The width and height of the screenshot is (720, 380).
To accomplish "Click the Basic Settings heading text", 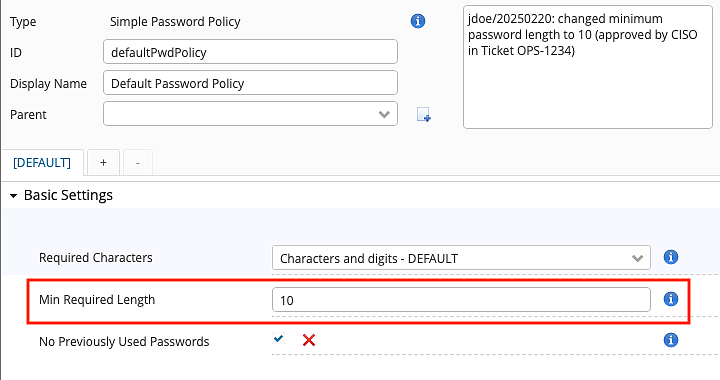I will (68, 196).
